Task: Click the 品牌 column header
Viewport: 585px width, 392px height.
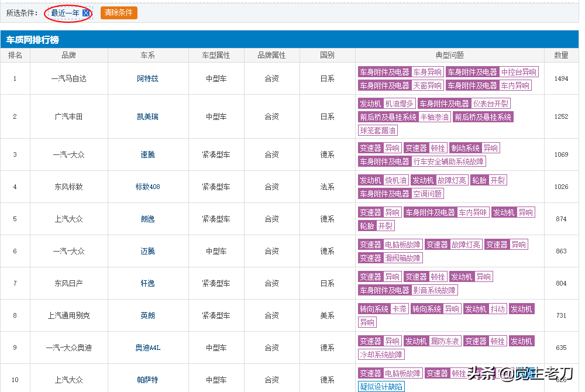Action: point(68,55)
